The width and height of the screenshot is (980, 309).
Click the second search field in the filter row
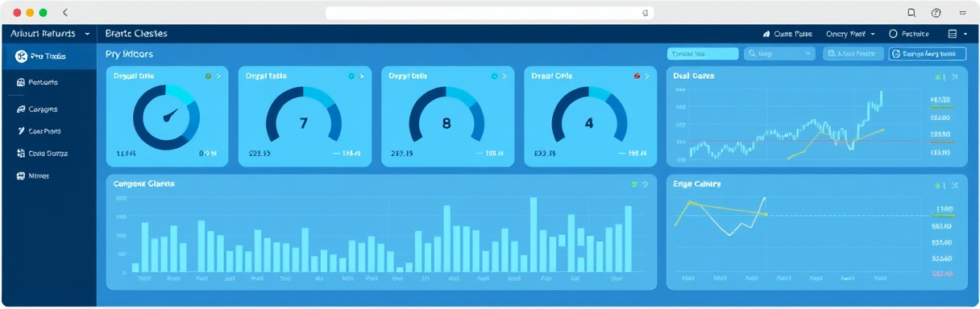coord(853,54)
